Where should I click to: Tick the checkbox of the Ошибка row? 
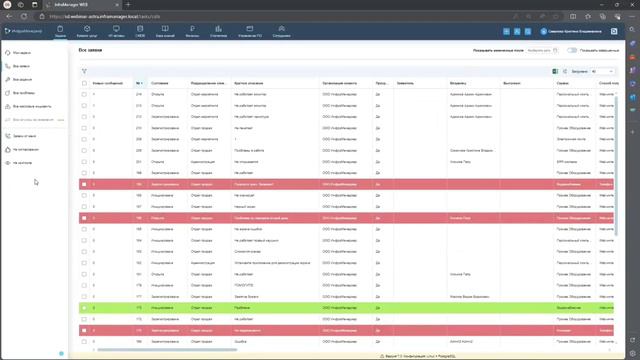pos(84,342)
